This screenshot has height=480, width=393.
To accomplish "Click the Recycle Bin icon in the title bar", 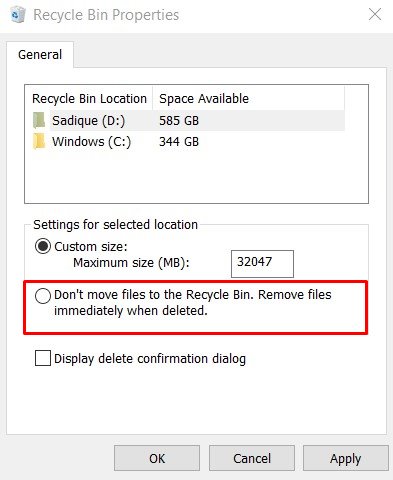I will 18,15.
